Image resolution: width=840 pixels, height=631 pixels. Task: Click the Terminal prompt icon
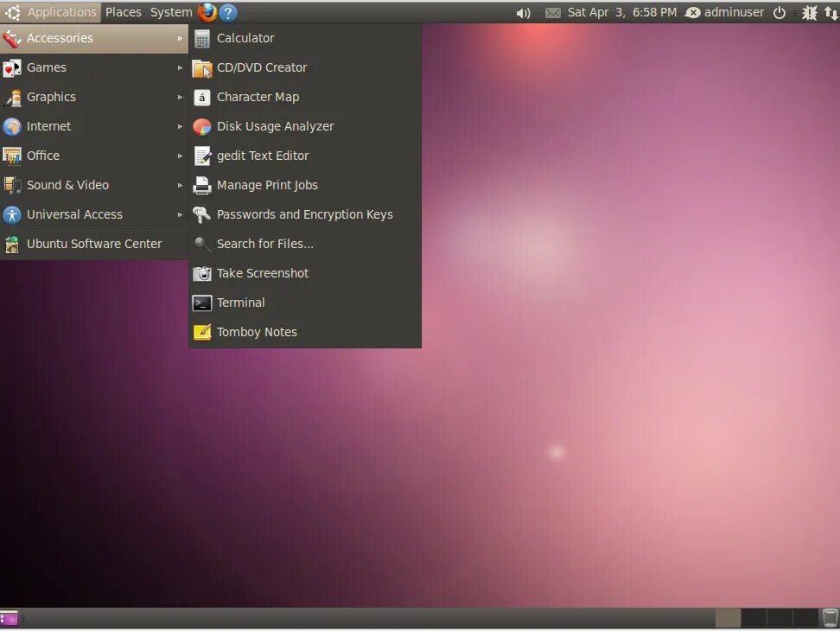pyautogui.click(x=202, y=303)
